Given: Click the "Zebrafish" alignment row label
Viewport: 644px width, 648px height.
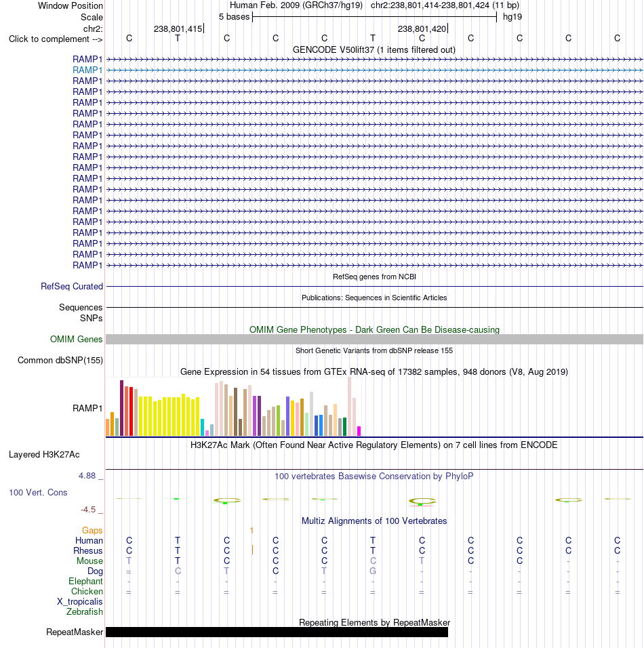Looking at the screenshot, I should coord(85,611).
